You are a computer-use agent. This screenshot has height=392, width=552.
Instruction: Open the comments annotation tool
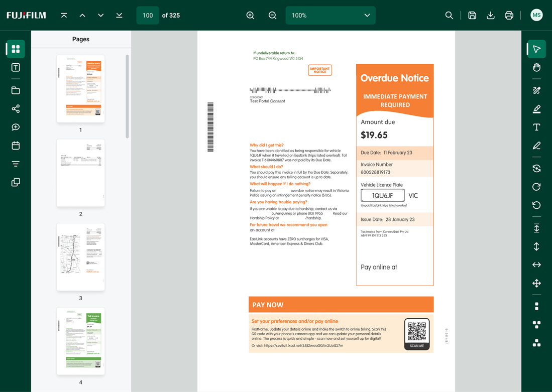coord(15,127)
